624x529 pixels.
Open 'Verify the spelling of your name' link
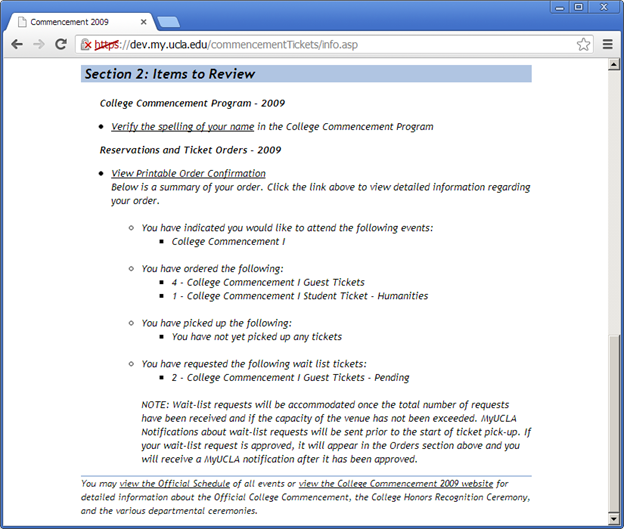(x=182, y=127)
